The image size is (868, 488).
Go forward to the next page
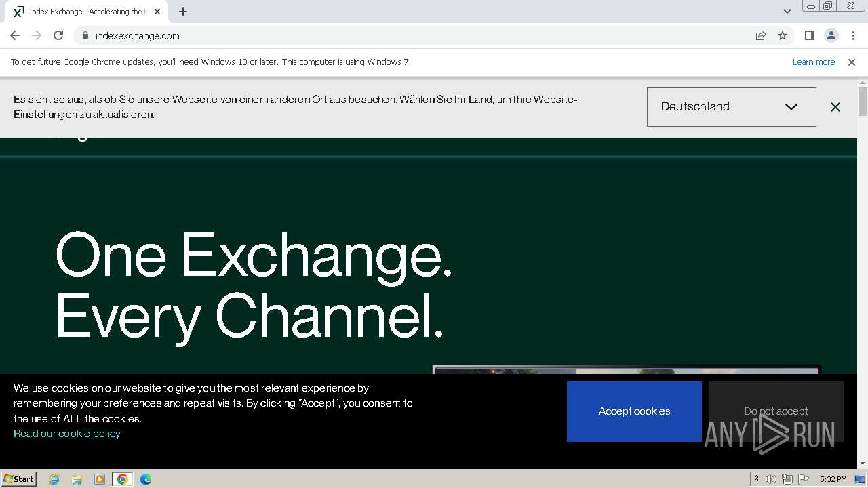[x=37, y=35]
